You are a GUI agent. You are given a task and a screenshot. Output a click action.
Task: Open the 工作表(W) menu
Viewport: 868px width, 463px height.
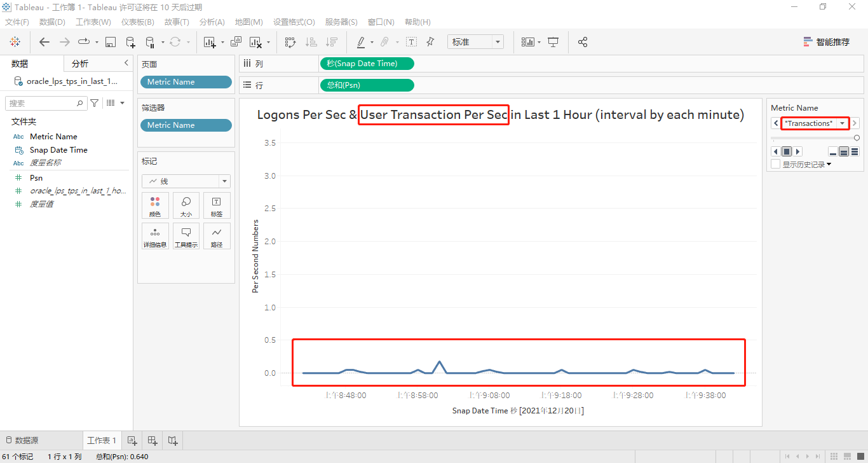[93, 22]
